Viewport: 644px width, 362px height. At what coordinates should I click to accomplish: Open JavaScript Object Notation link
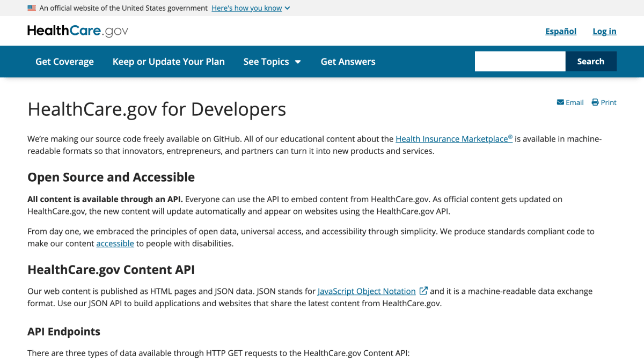click(367, 291)
